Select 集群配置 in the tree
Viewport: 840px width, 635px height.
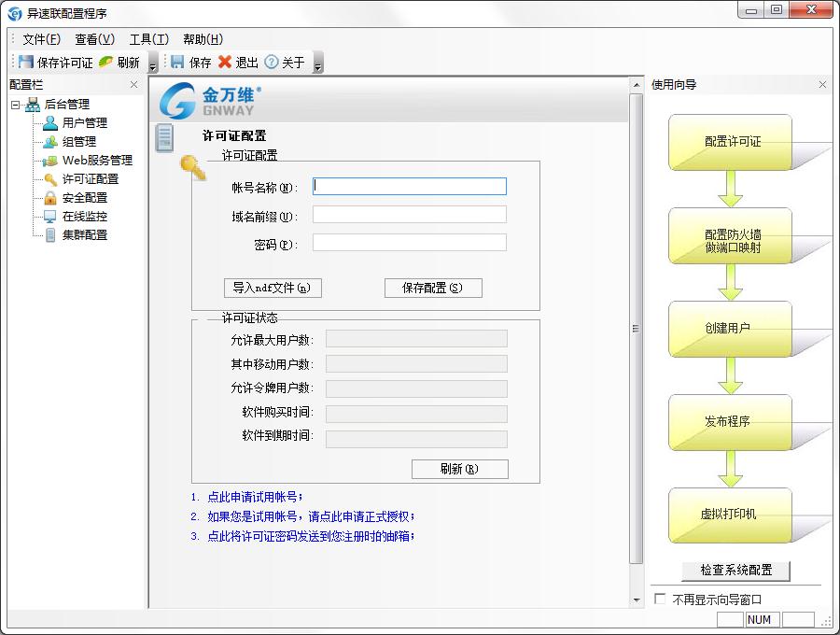point(85,234)
